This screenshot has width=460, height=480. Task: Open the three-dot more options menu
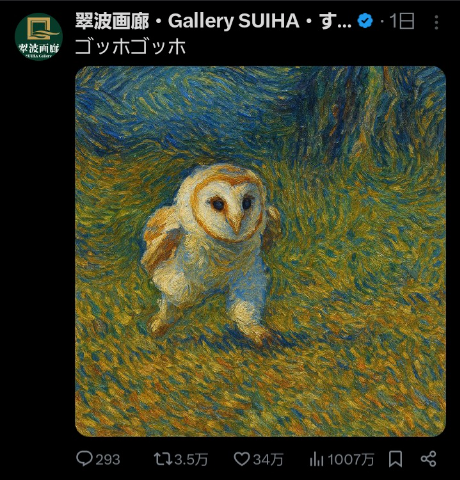436,22
